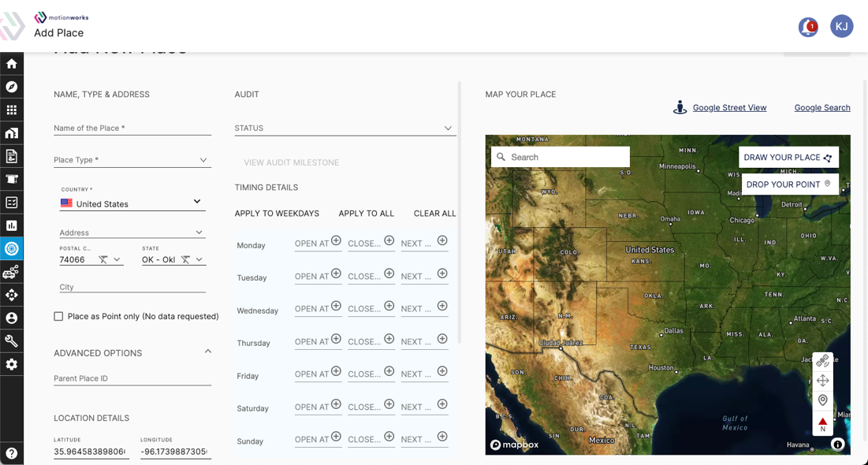
Task: Click the 'Dallas' label on map
Action: point(673,330)
